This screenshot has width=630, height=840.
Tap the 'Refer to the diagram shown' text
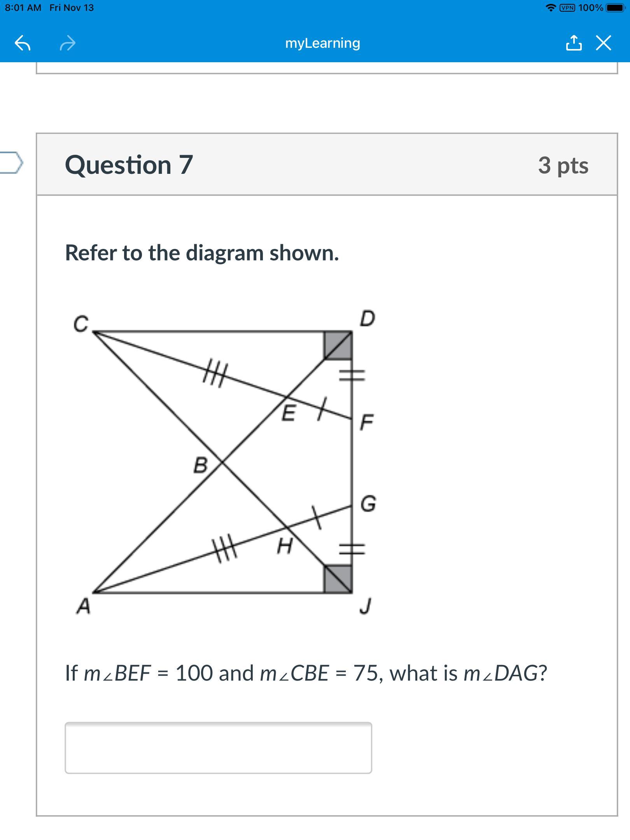[202, 253]
